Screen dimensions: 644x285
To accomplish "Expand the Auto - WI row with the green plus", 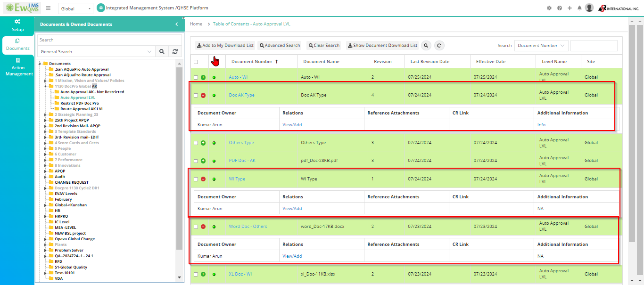I will [x=203, y=77].
